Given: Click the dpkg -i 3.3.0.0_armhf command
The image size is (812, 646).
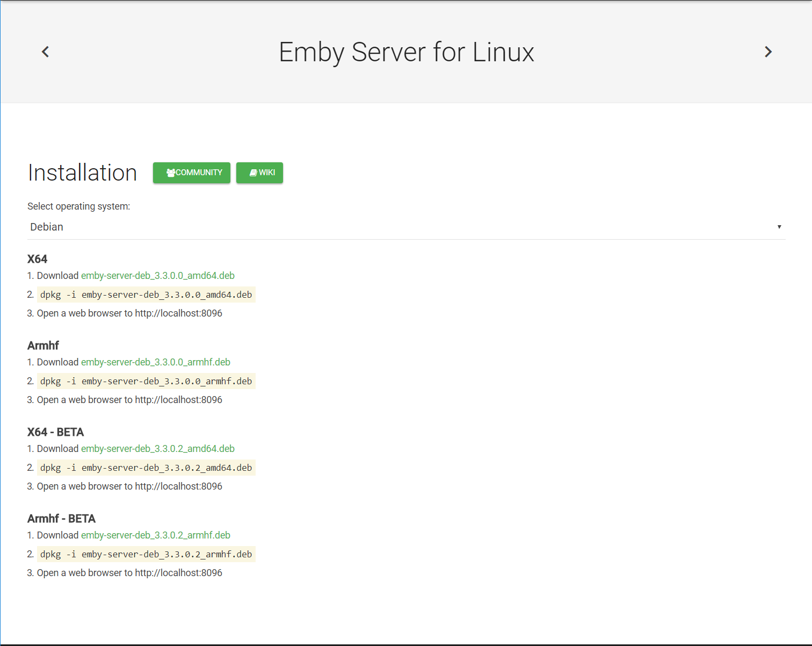Looking at the screenshot, I should tap(146, 381).
